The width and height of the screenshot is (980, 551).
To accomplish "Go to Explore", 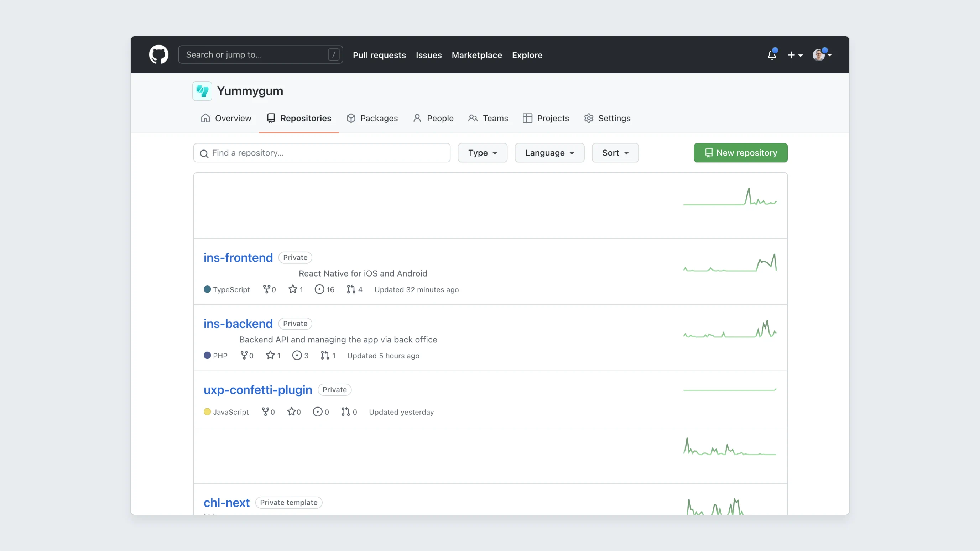I will (527, 55).
